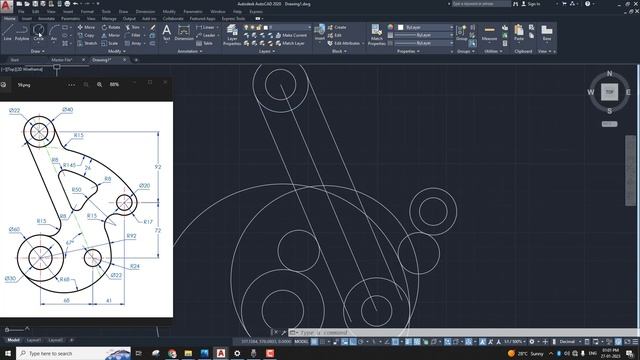Click TOP face on the ViewCube
This screenshot has width=640, height=360.
click(x=609, y=92)
